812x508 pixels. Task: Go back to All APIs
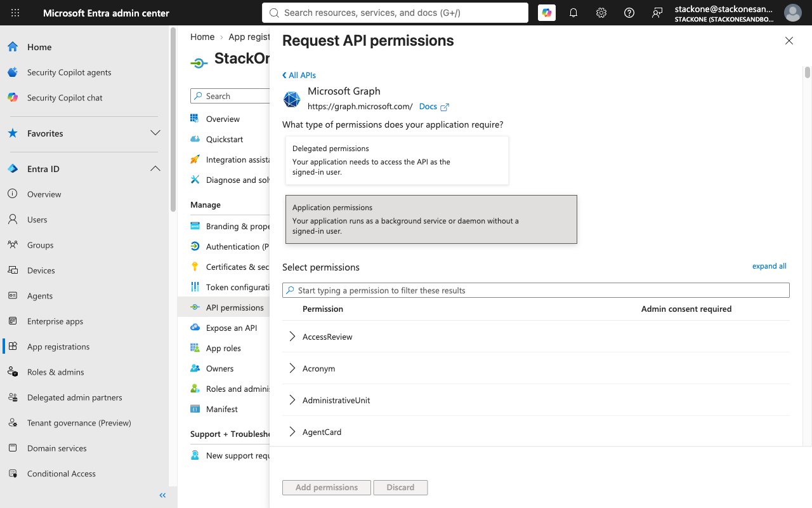pos(299,75)
